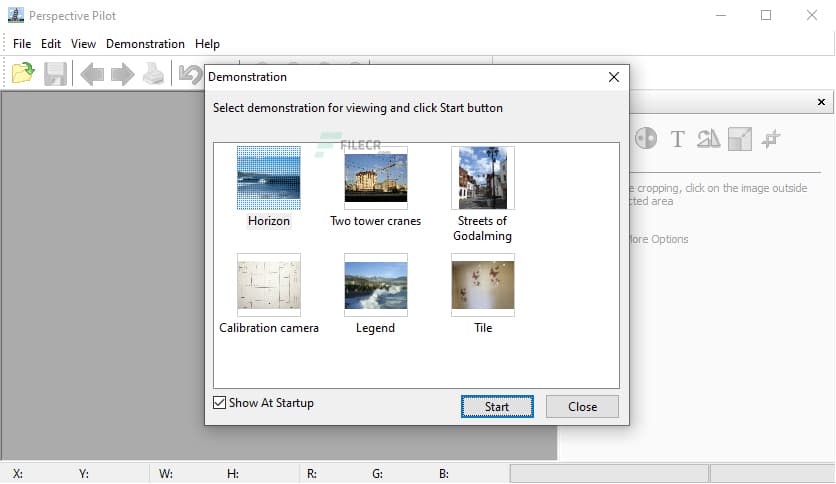
Task: Minimize the Perspective Pilot window
Action: (x=721, y=15)
